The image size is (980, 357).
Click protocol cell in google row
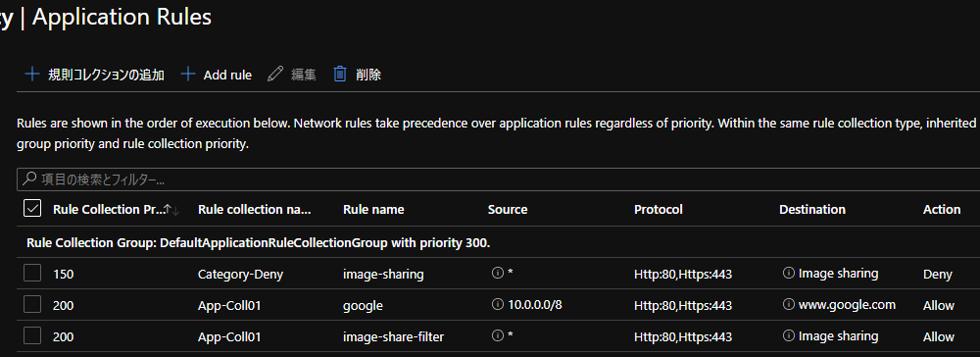click(x=683, y=305)
